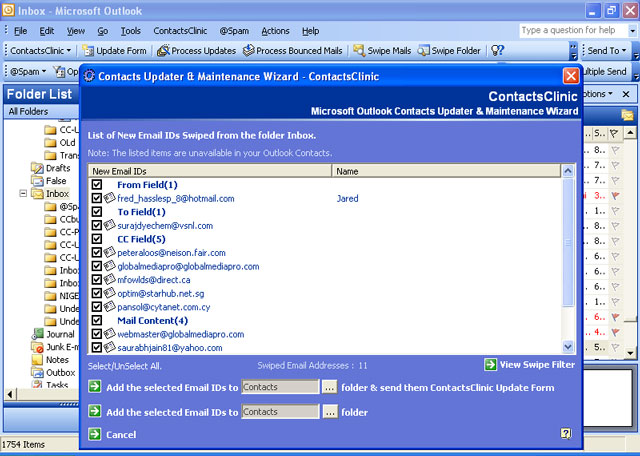This screenshot has height=456, width=640.
Task: Click the contact card icon beside mfowlds@direct.ca
Action: (x=109, y=280)
